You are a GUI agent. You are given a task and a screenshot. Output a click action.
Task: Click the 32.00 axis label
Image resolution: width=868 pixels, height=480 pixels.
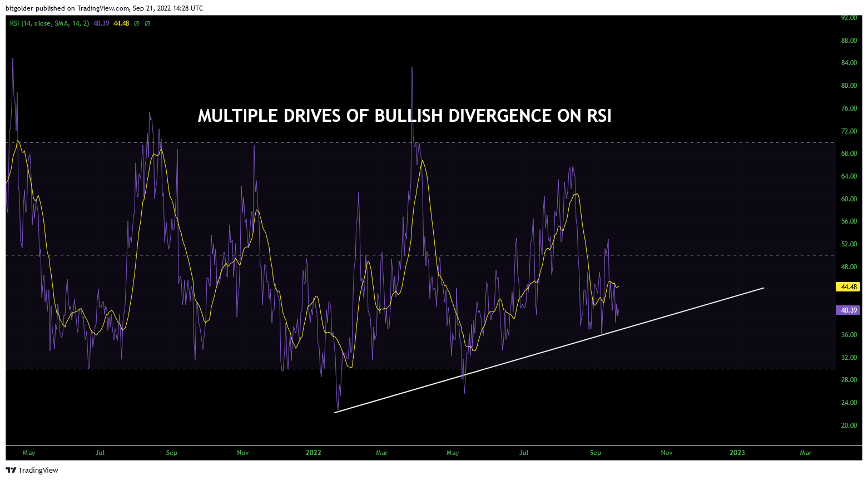849,358
